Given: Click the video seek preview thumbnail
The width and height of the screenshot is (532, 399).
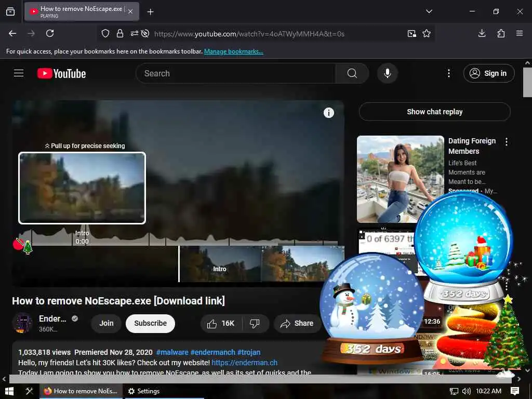Looking at the screenshot, I should coord(82,188).
